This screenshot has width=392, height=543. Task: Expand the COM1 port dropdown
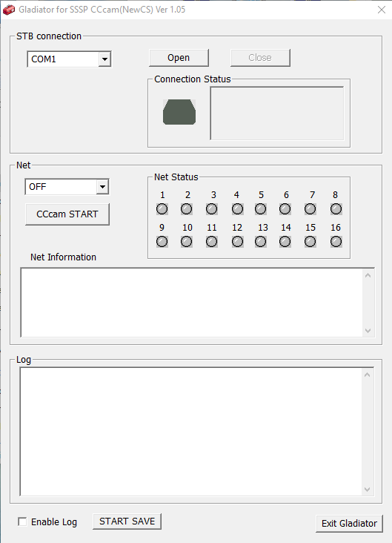(104, 59)
